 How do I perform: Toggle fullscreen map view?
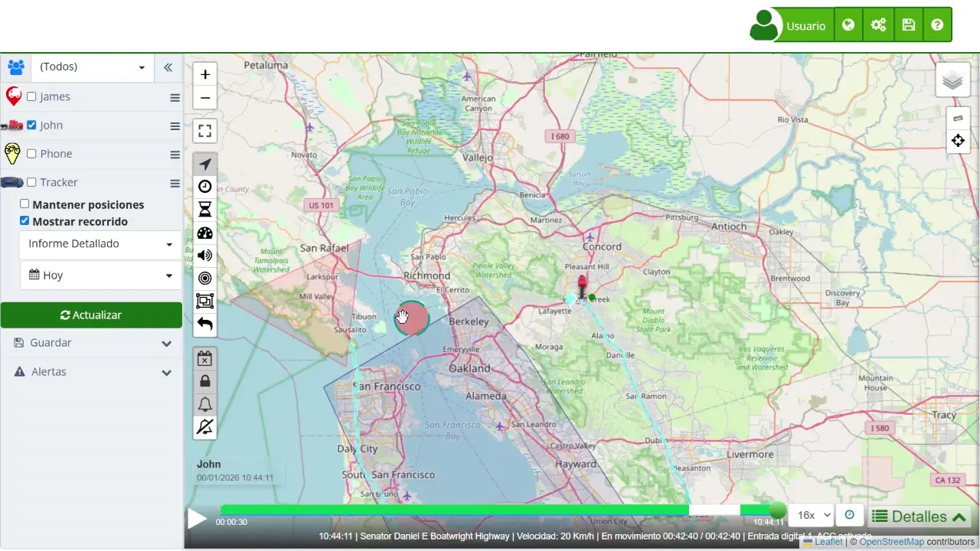[x=204, y=131]
